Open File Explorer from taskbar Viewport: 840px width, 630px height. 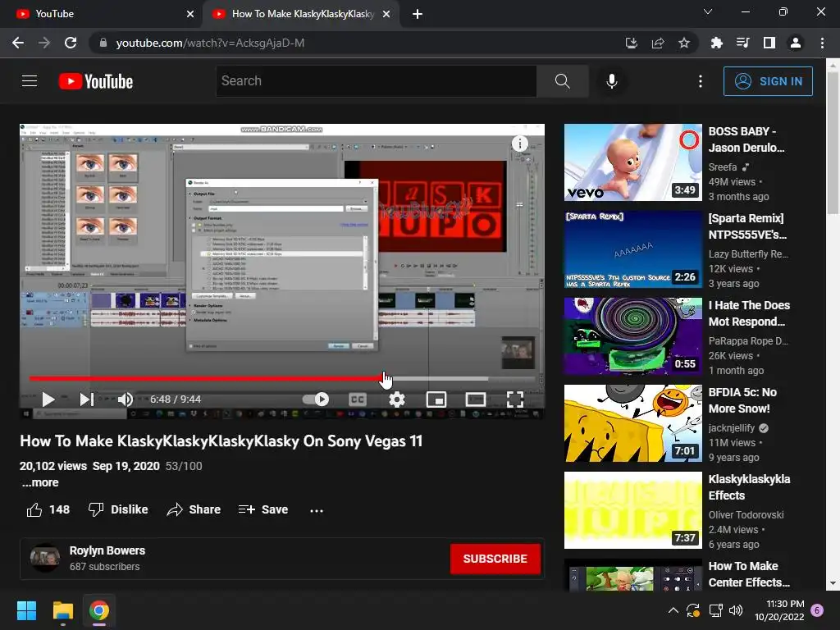(62, 610)
